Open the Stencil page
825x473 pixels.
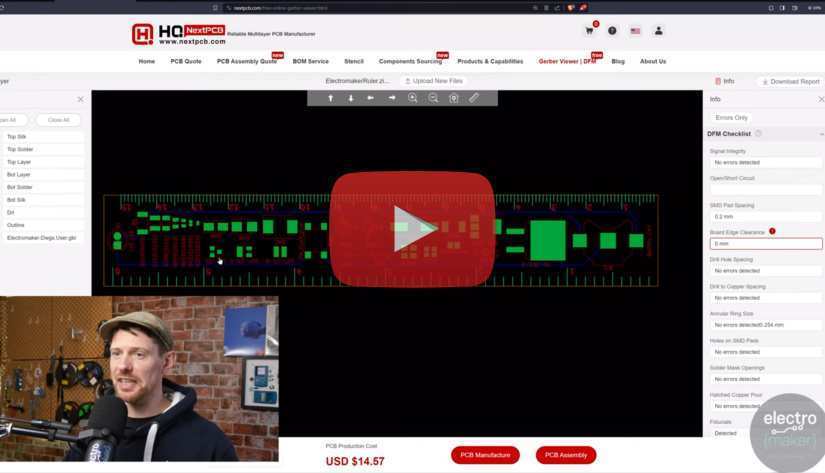pos(354,62)
